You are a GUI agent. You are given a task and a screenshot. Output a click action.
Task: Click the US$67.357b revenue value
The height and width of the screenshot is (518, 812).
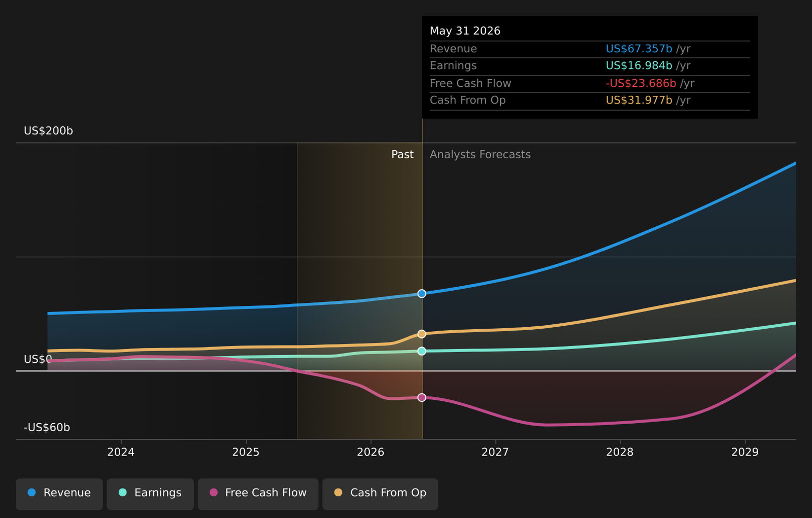pos(639,49)
